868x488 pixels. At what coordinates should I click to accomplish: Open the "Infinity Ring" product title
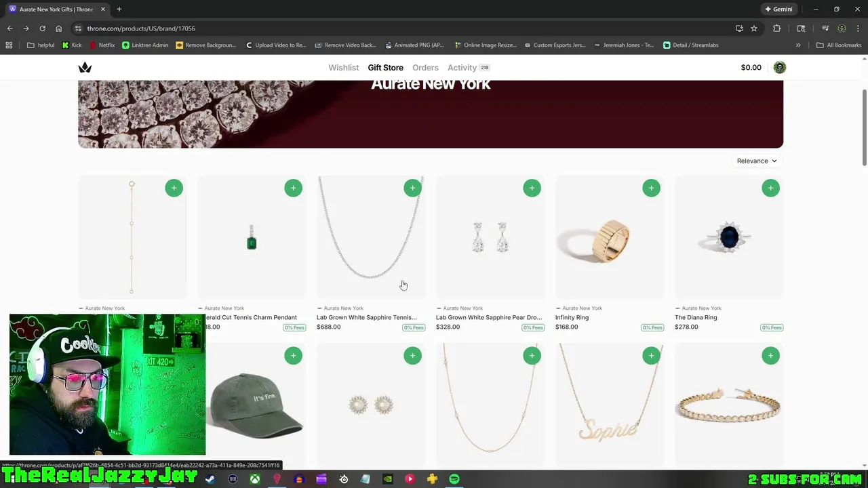[572, 317]
